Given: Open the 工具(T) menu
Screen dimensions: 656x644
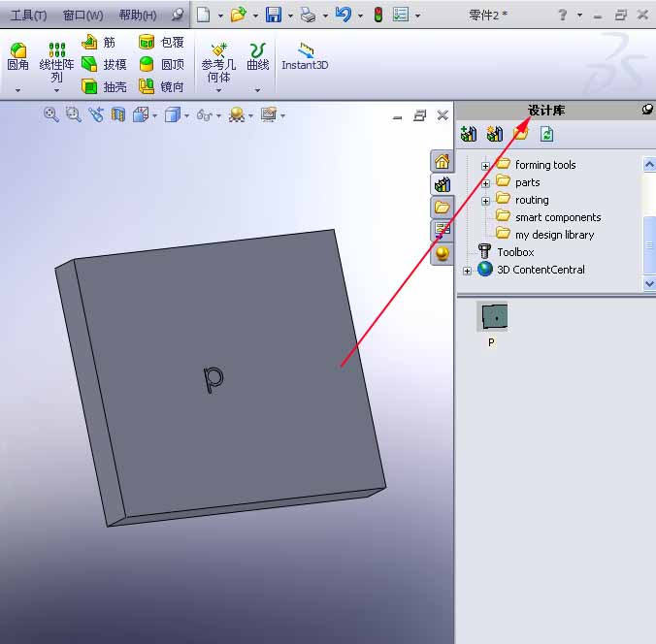Looking at the screenshot, I should pyautogui.click(x=28, y=16).
